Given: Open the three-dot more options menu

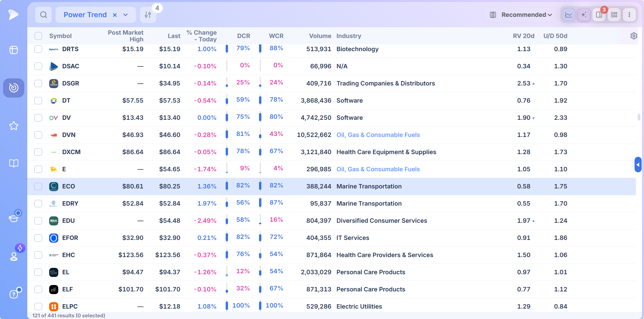Looking at the screenshot, I should click(x=629, y=15).
